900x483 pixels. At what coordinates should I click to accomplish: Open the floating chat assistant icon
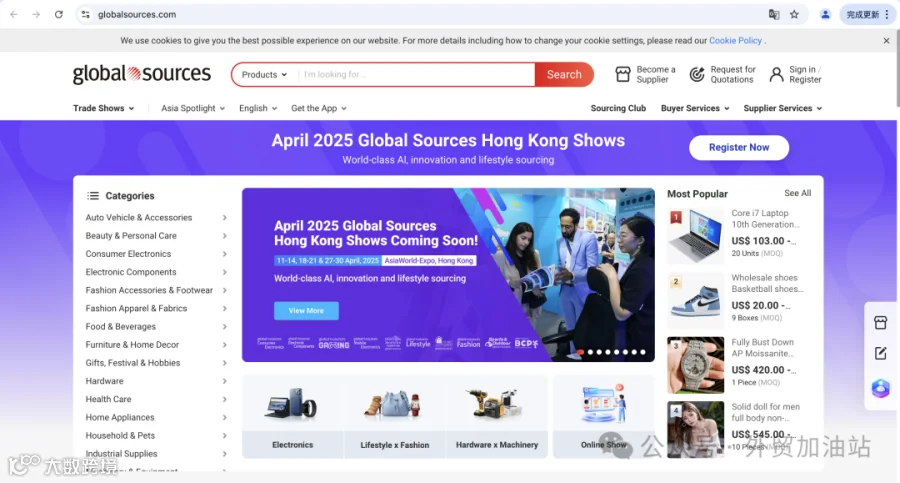tap(880, 388)
